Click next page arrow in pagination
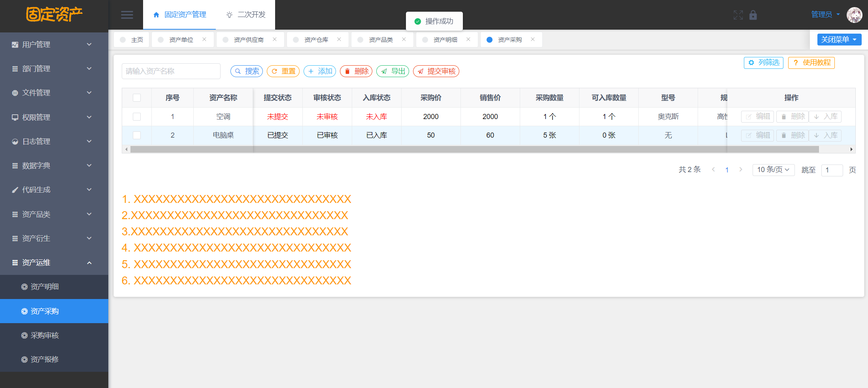 [741, 170]
